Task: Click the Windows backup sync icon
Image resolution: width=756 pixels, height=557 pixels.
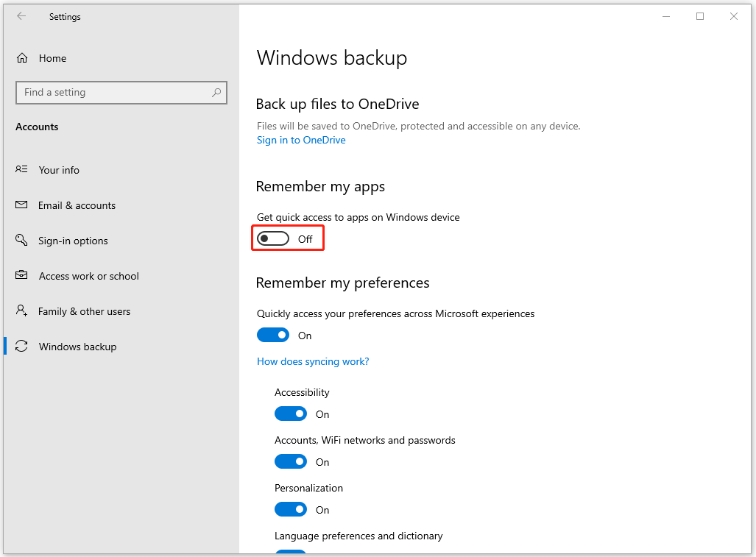Action: click(21, 346)
